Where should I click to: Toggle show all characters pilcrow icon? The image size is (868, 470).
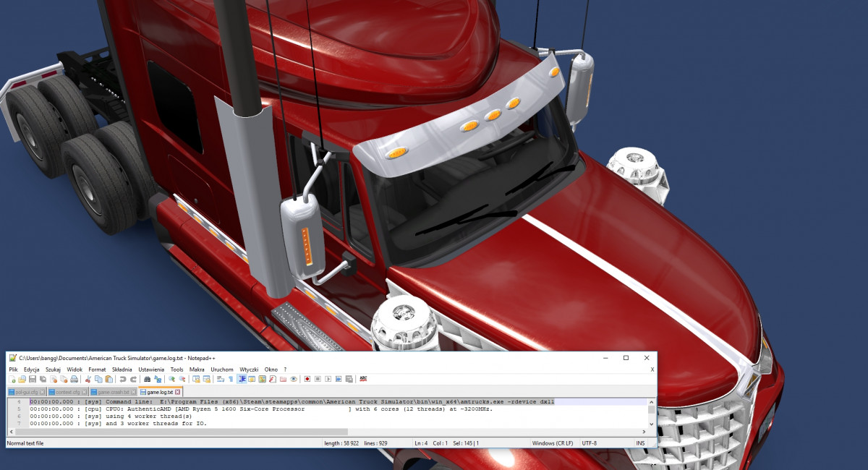click(x=231, y=379)
